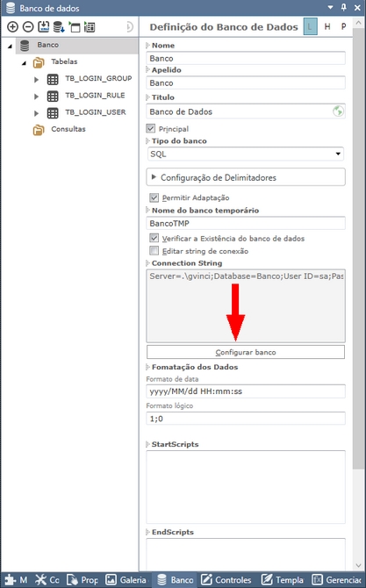Toggle Permitir Adaptação checkbox
Image resolution: width=366 pixels, height=588 pixels.
154,197
